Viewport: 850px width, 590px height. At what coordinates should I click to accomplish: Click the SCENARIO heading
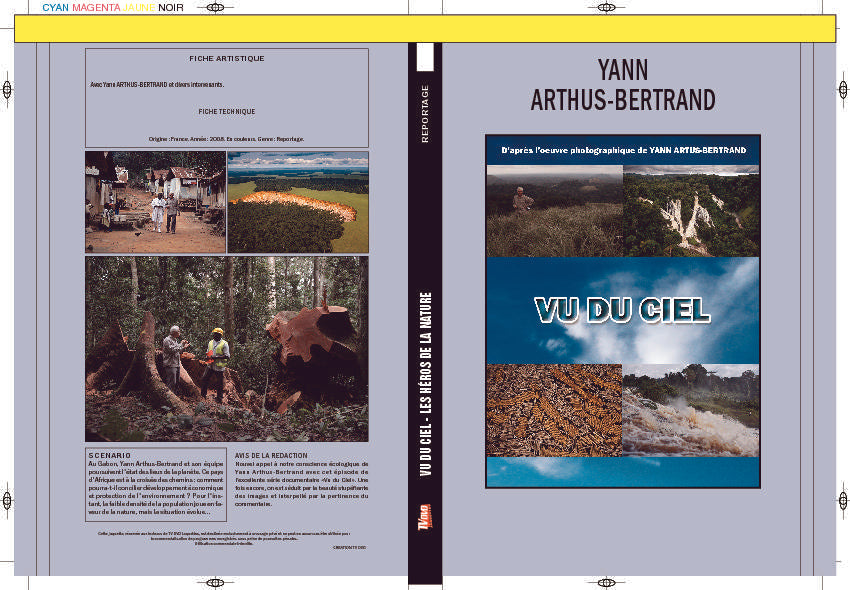(110, 456)
